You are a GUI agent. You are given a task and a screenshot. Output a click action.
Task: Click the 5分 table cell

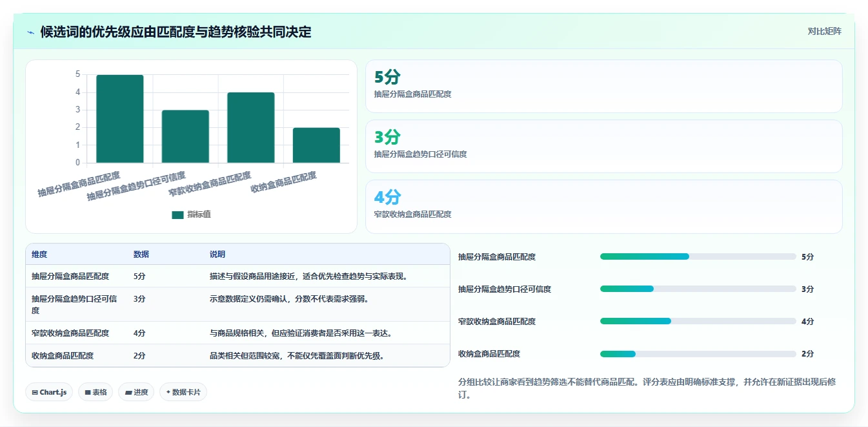pos(139,276)
